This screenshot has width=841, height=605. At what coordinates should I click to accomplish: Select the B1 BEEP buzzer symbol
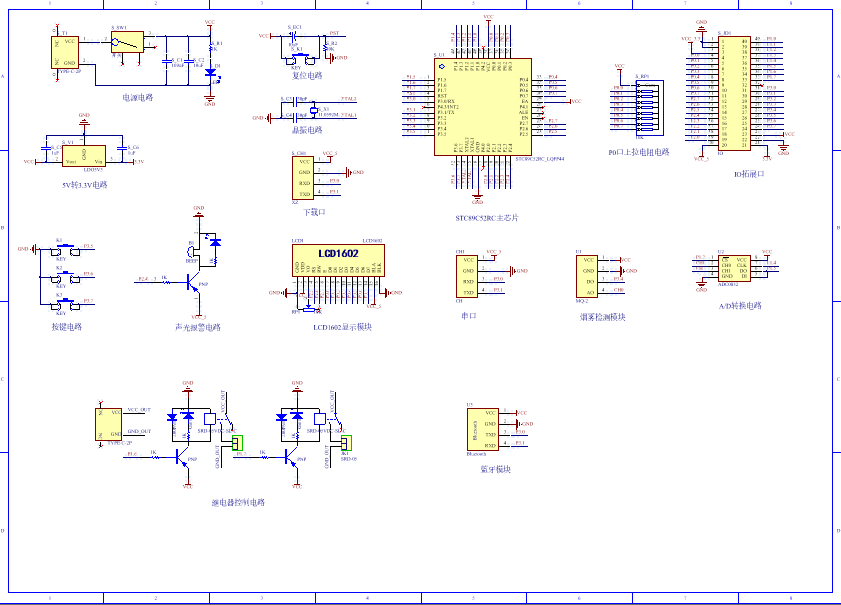[191, 252]
